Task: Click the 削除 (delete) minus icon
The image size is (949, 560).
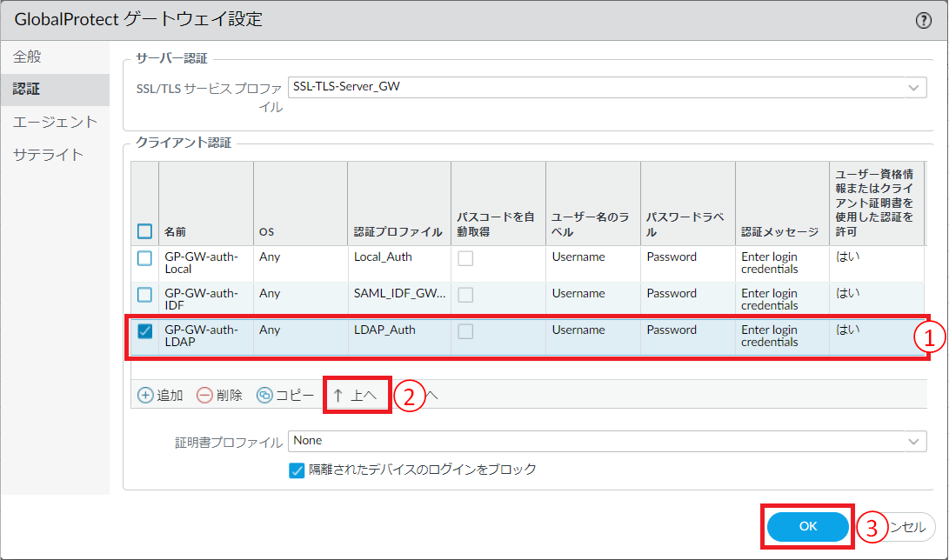Action: point(204,396)
